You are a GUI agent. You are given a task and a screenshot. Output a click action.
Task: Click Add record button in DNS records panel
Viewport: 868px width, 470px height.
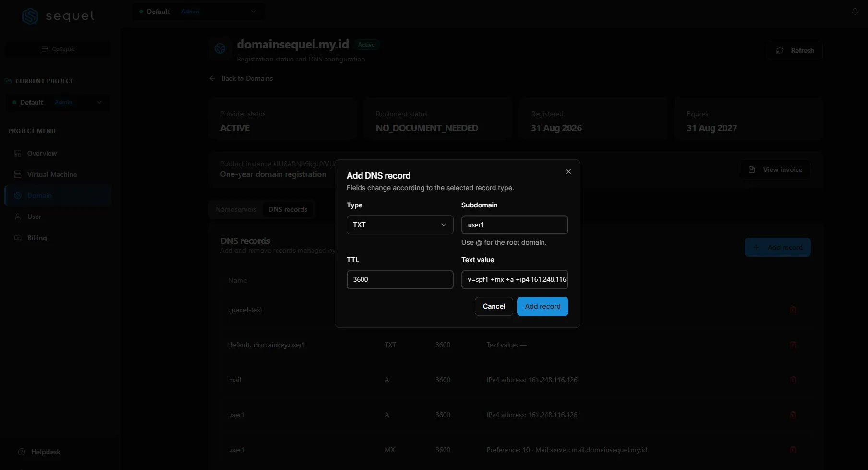click(x=777, y=247)
